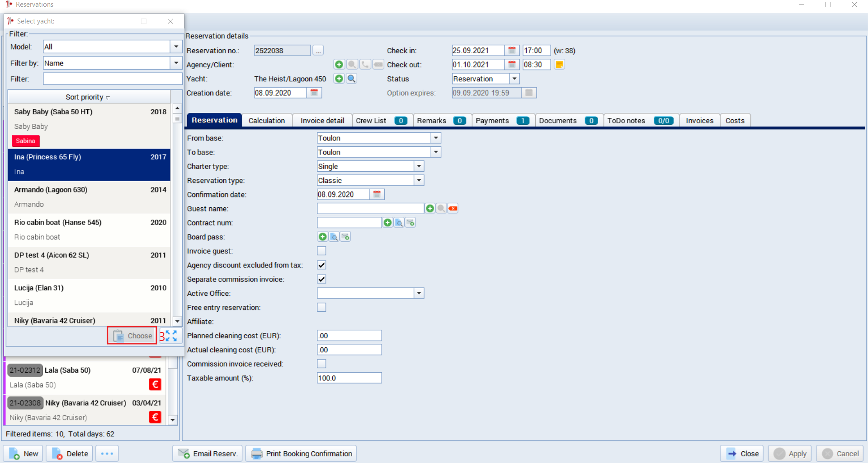Check Commission invoice received
Screen dimensions: 868x463
[321, 364]
